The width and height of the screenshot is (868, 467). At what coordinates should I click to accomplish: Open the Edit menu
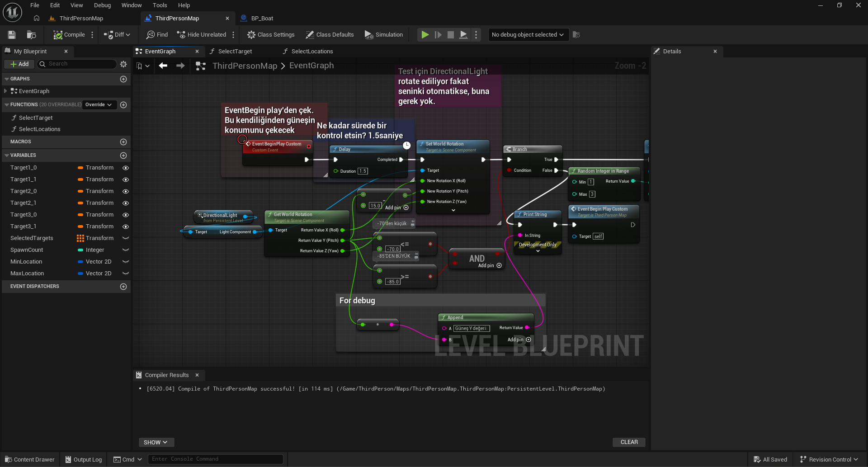(55, 5)
